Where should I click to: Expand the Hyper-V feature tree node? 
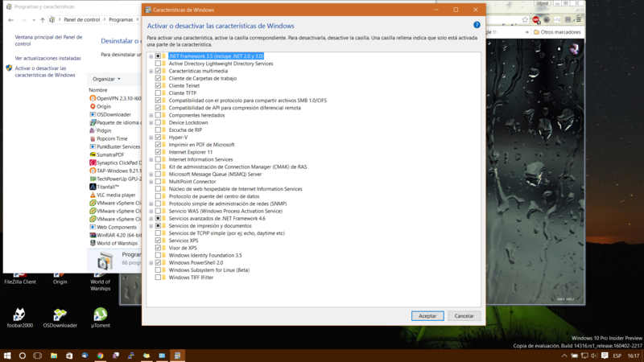151,138
